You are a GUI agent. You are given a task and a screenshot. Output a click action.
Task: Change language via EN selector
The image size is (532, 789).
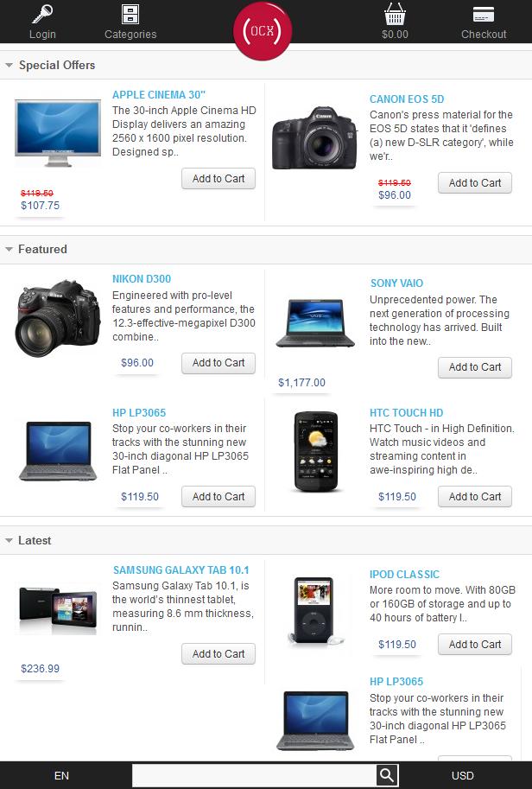click(x=61, y=775)
